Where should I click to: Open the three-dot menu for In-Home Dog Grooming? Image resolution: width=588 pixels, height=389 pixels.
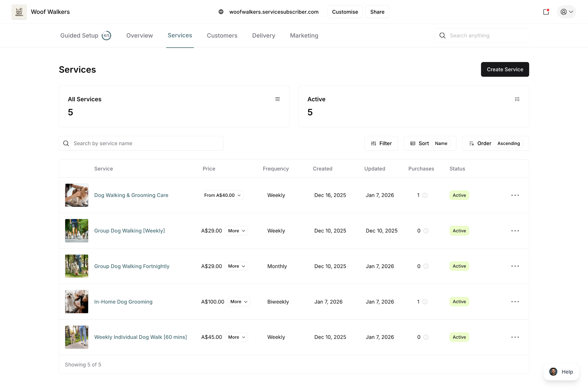point(515,301)
